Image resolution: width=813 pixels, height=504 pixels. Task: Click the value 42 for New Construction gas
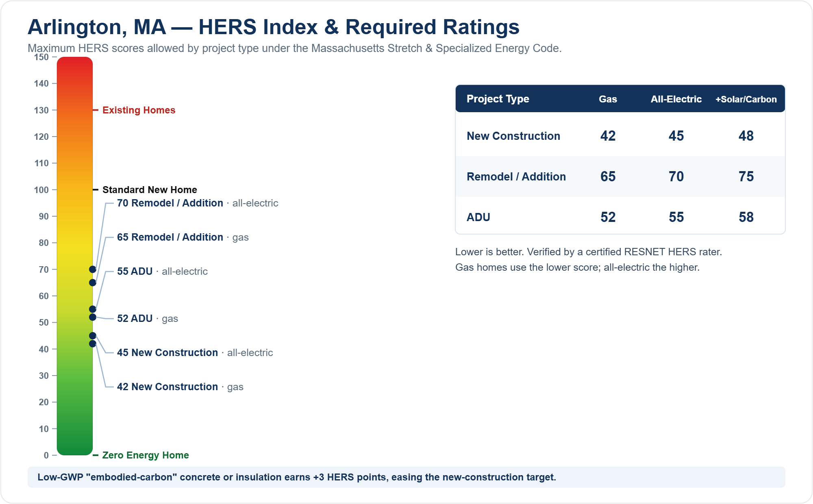coord(608,136)
